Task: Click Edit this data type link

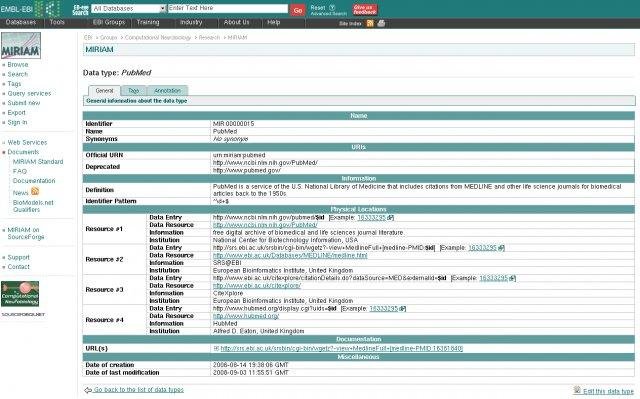Action: (609, 391)
